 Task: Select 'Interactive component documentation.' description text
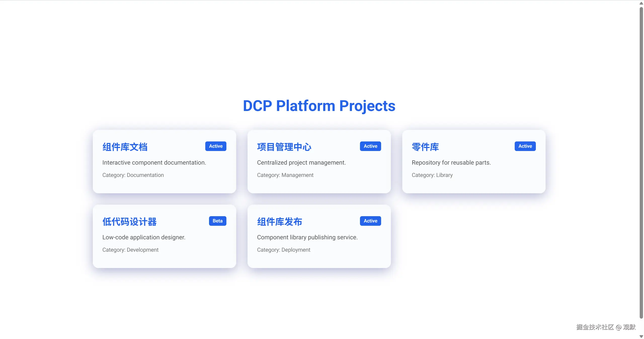tap(154, 163)
